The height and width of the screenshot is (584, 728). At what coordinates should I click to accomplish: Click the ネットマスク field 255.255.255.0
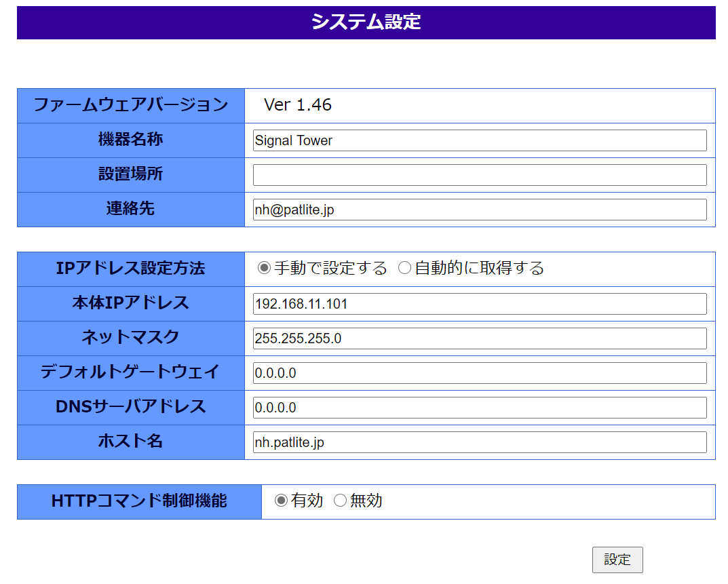(480, 338)
